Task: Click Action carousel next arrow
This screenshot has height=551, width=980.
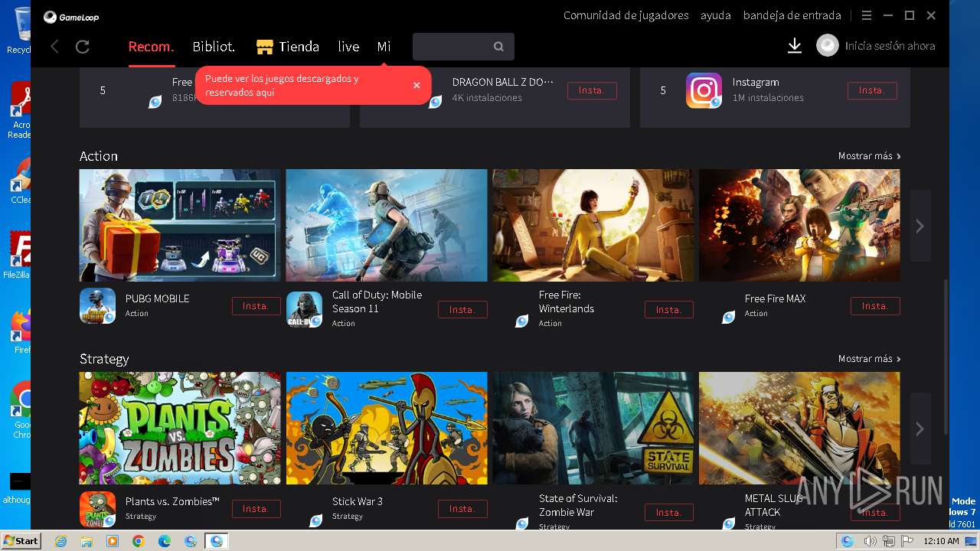Action: [920, 226]
